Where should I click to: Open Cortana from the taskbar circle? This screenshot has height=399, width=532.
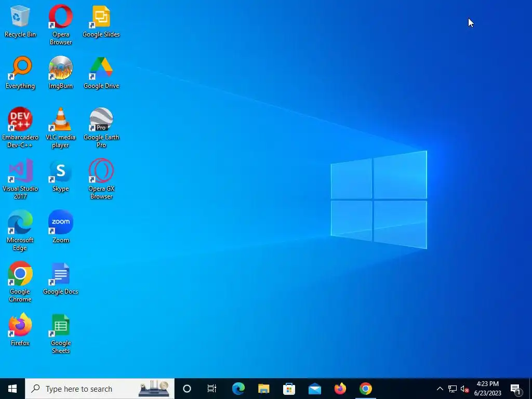click(187, 389)
